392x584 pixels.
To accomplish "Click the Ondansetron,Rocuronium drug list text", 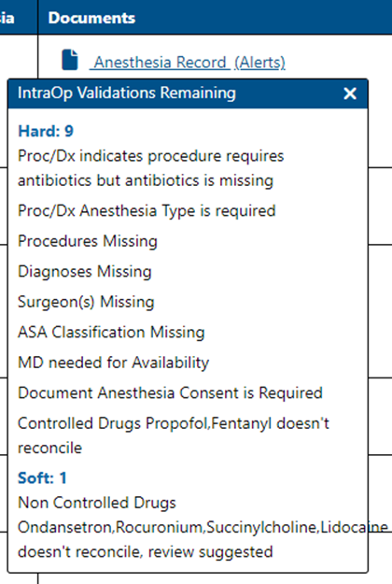I will point(203,527).
